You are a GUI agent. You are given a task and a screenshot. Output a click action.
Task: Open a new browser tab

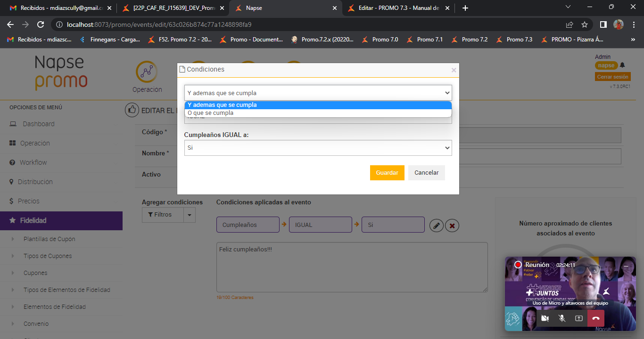click(x=465, y=8)
